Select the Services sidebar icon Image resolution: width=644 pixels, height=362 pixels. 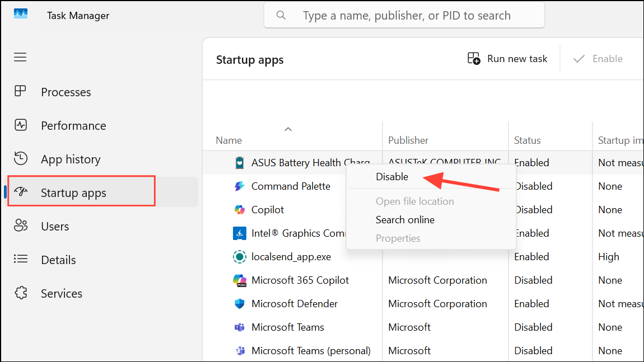[20, 293]
